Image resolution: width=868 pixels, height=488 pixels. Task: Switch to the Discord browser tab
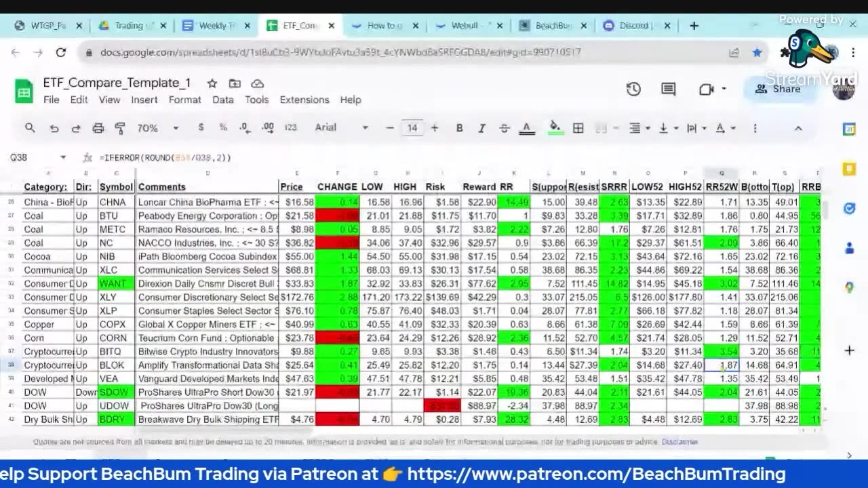635,26
